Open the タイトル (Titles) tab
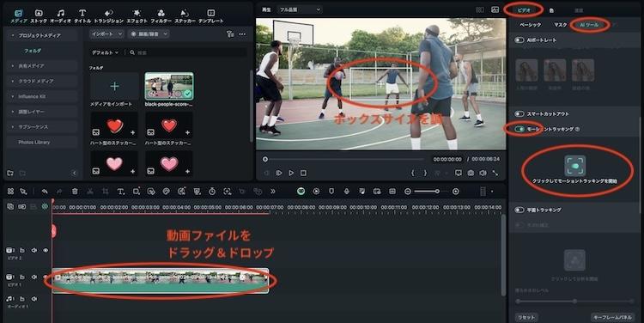This screenshot has height=323, width=644. 82,16
